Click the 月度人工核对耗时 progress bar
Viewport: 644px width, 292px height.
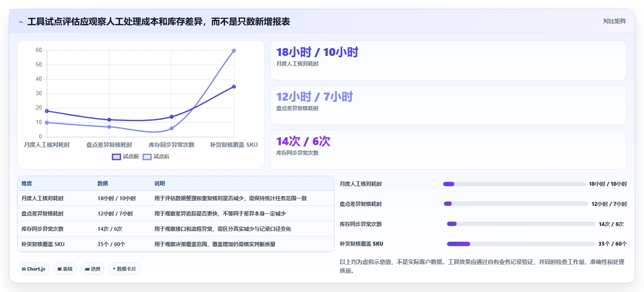(514, 184)
